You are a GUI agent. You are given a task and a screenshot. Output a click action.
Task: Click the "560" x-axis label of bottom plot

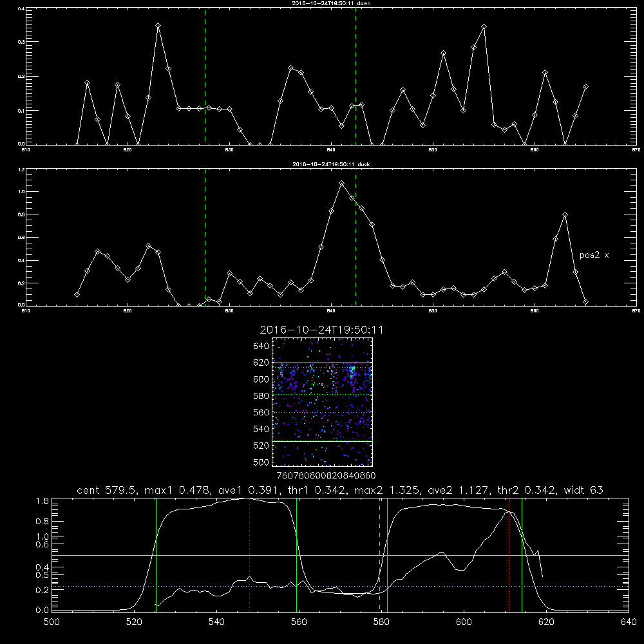[299, 622]
